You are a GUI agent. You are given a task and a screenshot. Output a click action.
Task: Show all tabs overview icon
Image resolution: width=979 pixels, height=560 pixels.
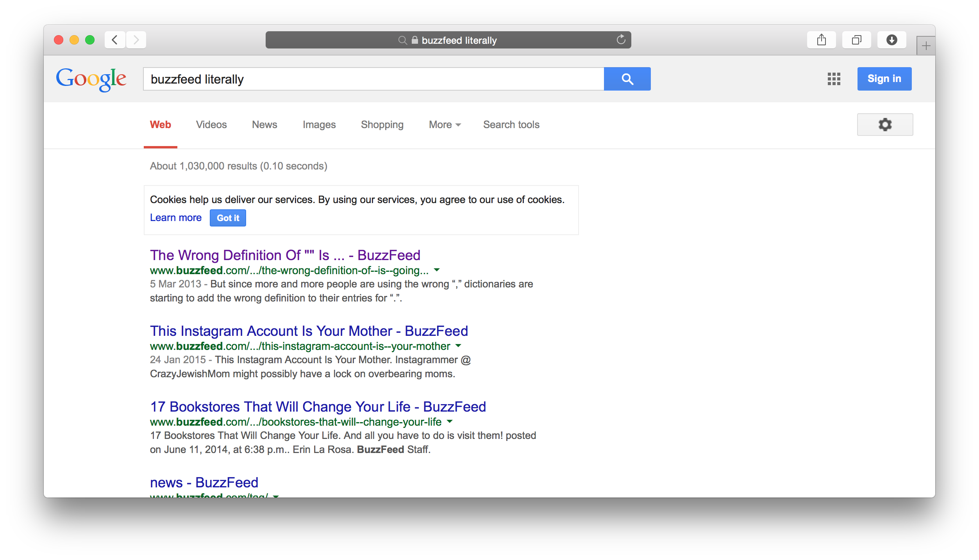(856, 40)
